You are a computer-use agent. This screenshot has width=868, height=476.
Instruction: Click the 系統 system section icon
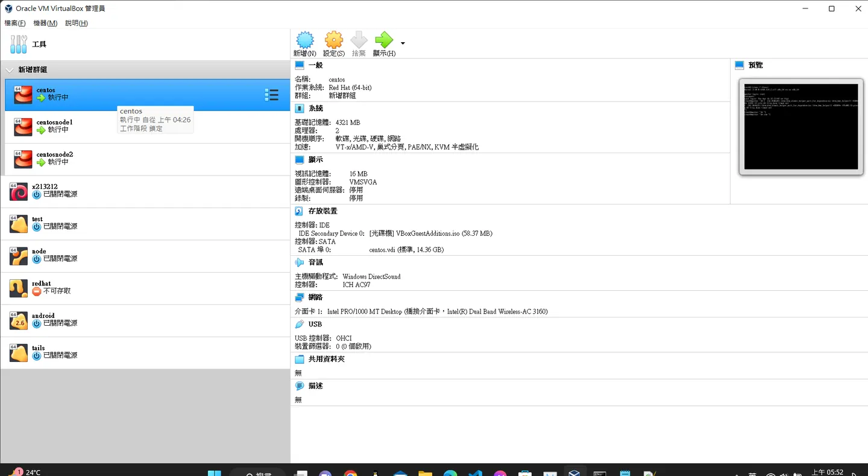300,109
